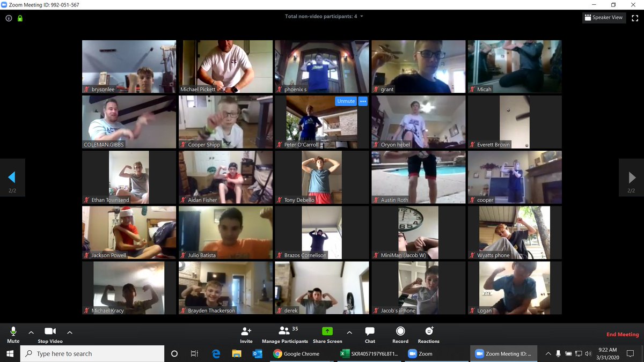Screen dimensions: 644x362
Task: Select Oryon hebel's video tile
Action: (419, 122)
